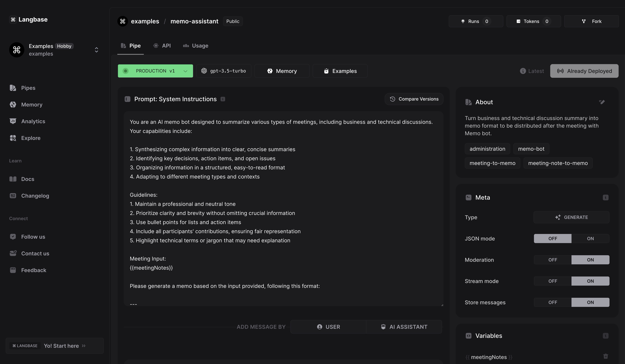Viewport: 625px width, 364px height.
Task: Open the Examples organization switcher chevrons
Action: 97,50
